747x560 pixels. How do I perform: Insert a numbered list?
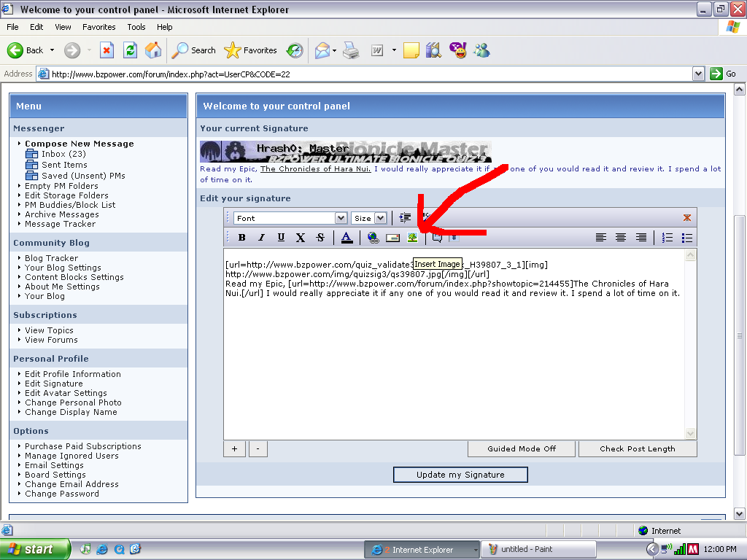tap(667, 238)
